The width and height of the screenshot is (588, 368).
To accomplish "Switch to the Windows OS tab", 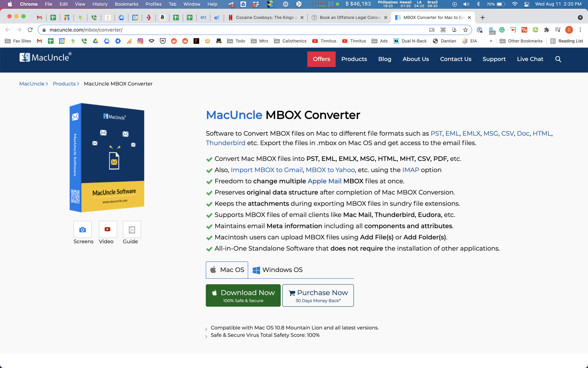I will (278, 270).
